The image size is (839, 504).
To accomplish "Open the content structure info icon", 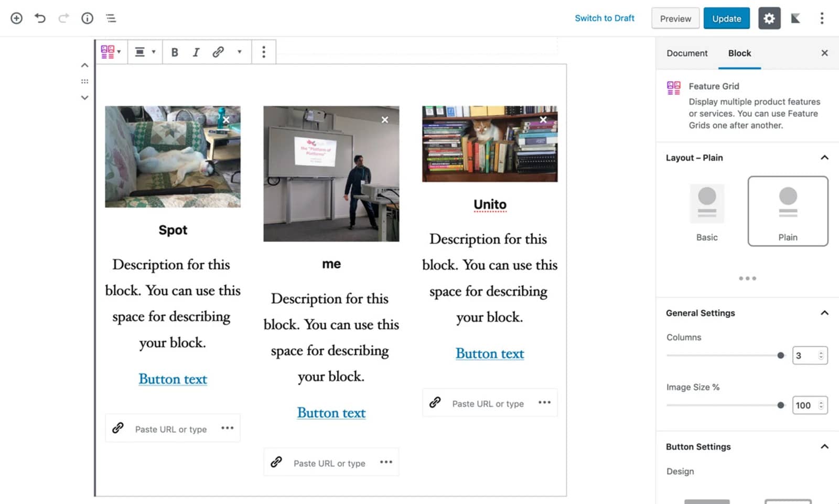I will 87,18.
